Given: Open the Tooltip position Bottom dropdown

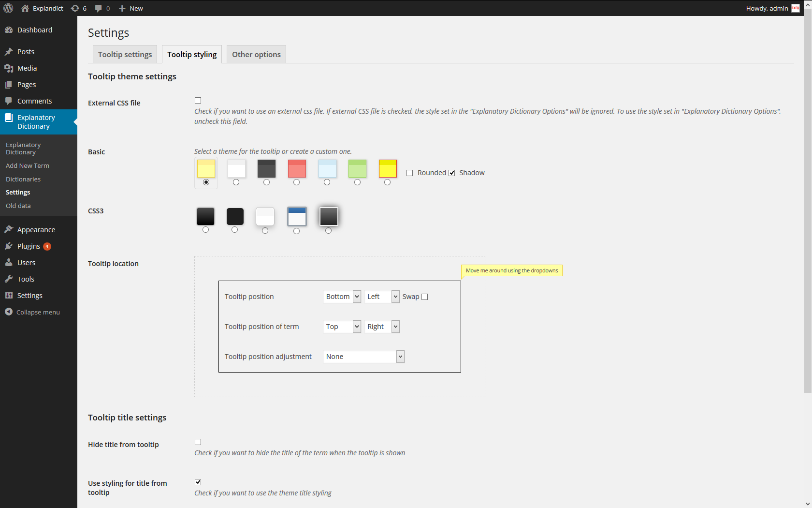Looking at the screenshot, I should [x=342, y=297].
